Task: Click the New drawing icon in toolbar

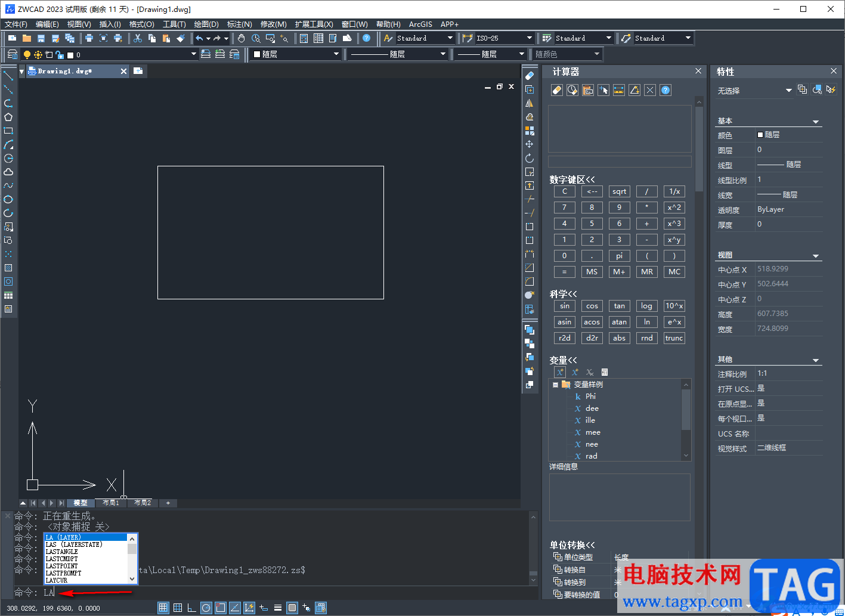Action: pyautogui.click(x=13, y=38)
